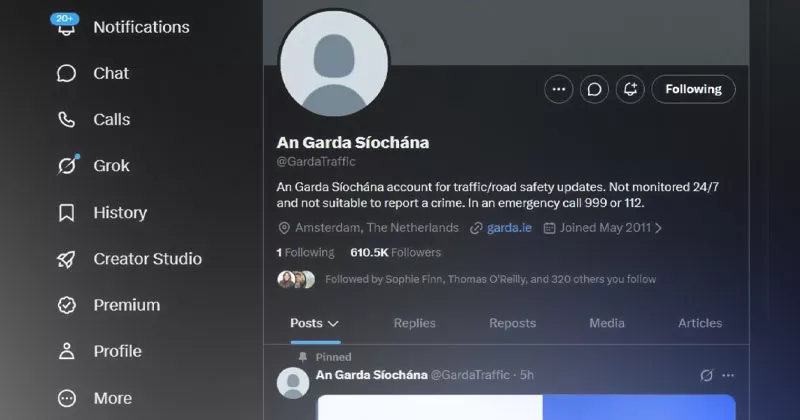Click the profile name heading An Garda Síochána
800x420 pixels.
click(353, 142)
